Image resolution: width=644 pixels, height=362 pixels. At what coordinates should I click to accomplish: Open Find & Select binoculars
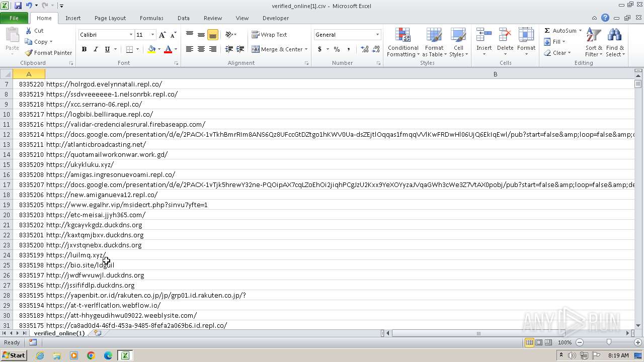pos(615,43)
